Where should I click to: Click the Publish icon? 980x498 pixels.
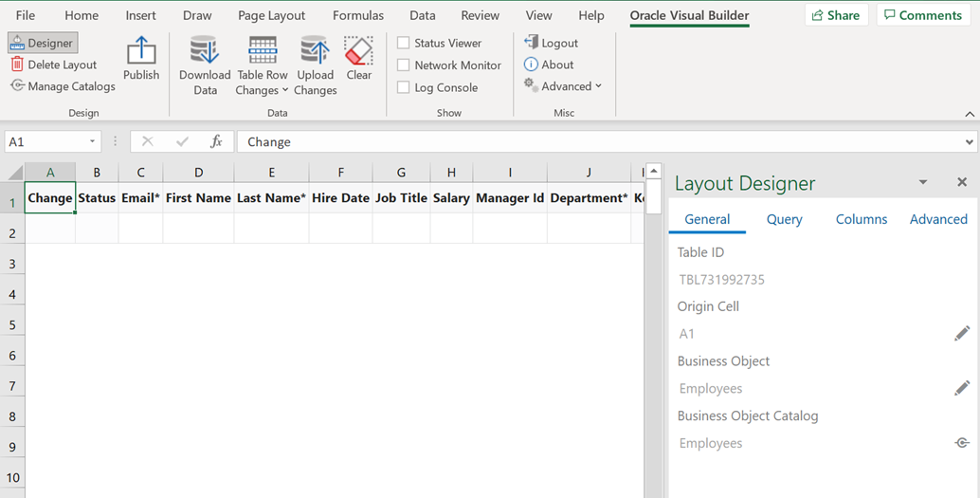141,50
